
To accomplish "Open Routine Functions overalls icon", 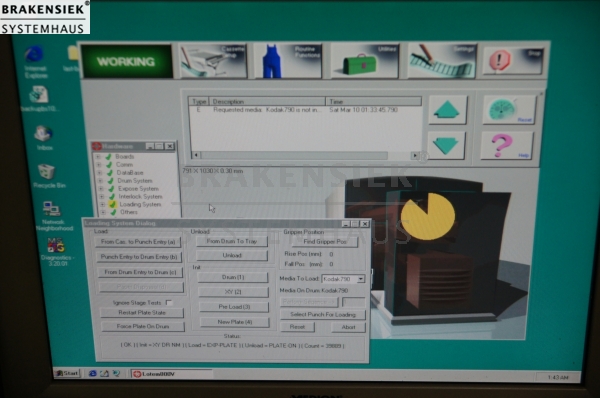I will coord(288,61).
